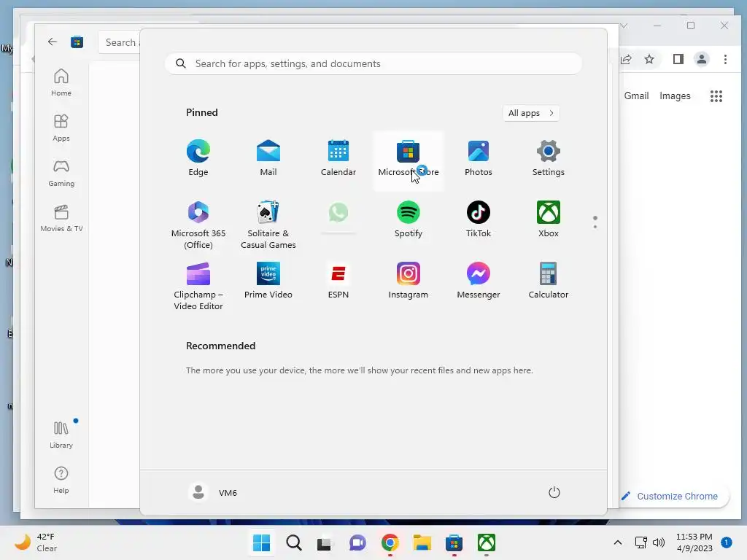Click Customize Chrome button
The image size is (747, 560).
674,496
